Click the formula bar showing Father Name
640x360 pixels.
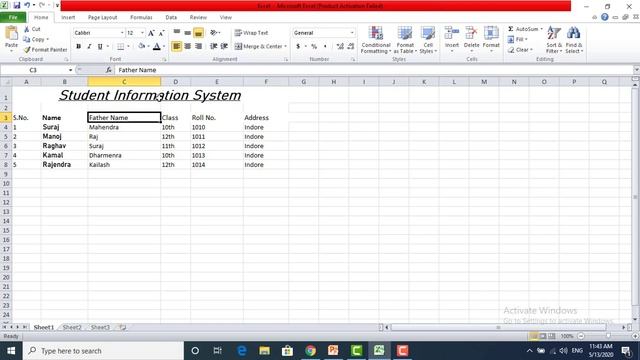pos(373,70)
